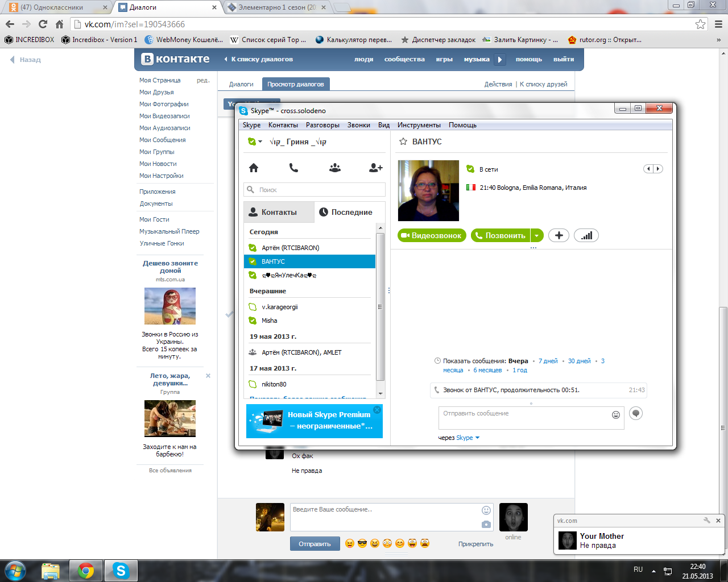
Task: Reload the vk.com page
Action: click(43, 24)
